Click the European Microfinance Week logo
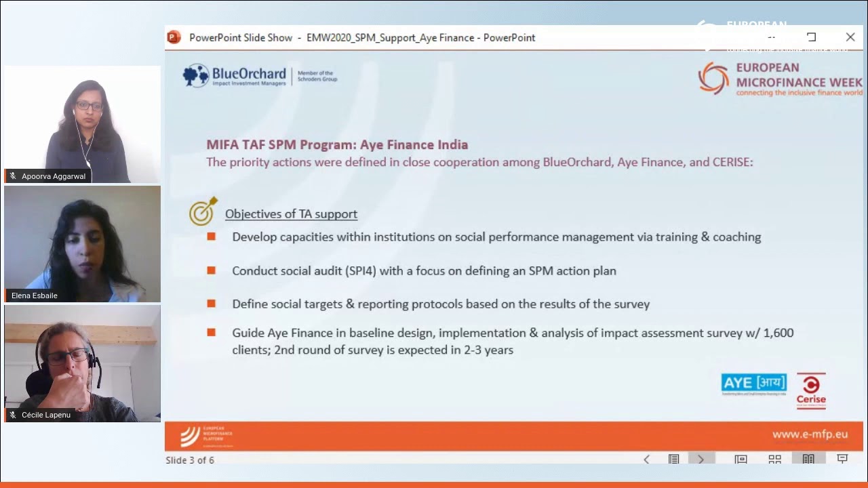 [x=780, y=79]
